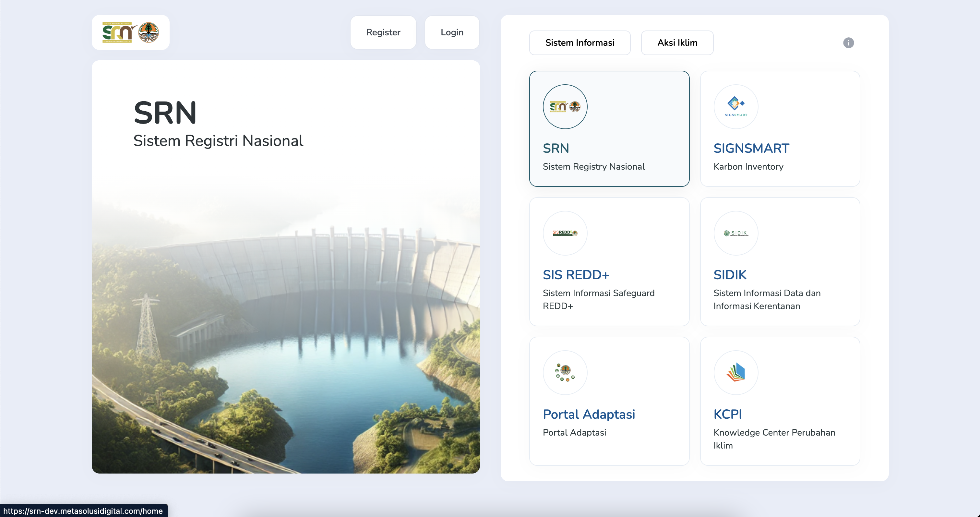The width and height of the screenshot is (980, 517).
Task: Select the SRN circular logo inside its card
Action: [x=565, y=106]
